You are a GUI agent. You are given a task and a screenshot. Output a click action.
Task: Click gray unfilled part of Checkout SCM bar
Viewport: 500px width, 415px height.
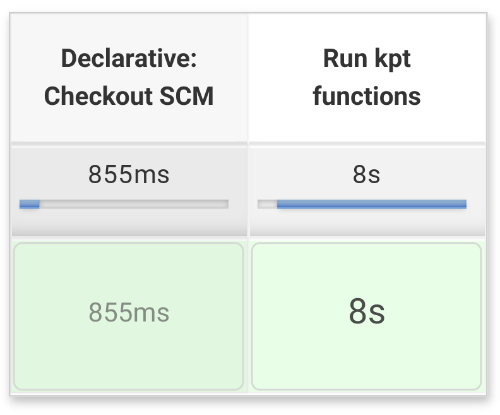click(x=134, y=204)
